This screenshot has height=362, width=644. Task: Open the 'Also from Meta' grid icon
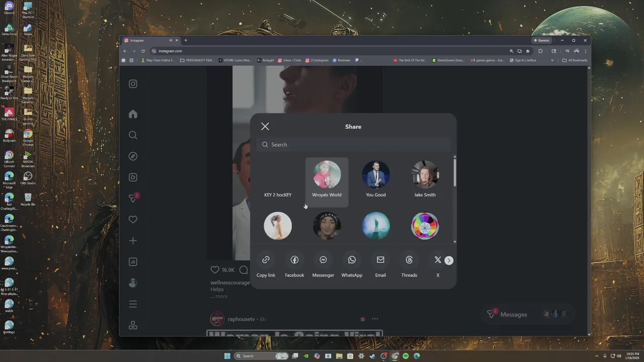(133, 325)
